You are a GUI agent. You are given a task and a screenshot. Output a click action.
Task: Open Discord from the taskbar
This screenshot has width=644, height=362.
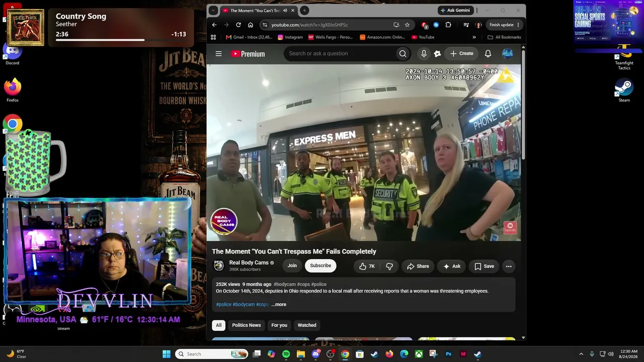315,354
